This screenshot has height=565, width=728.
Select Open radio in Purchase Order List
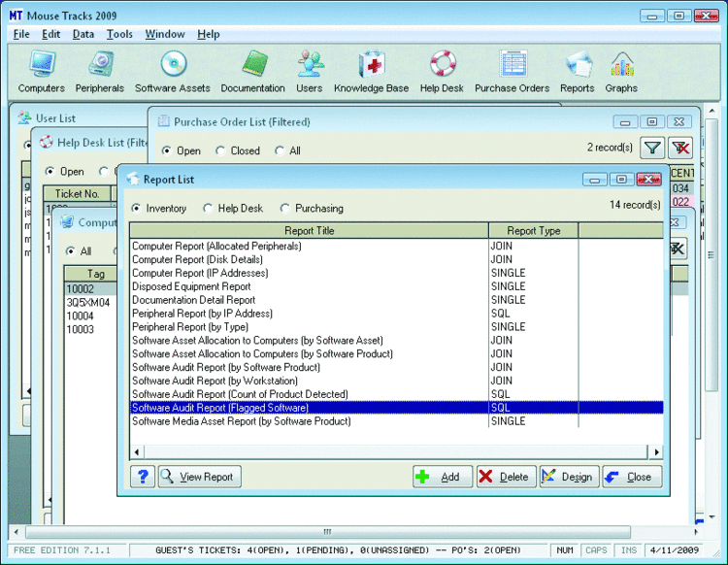tap(166, 150)
